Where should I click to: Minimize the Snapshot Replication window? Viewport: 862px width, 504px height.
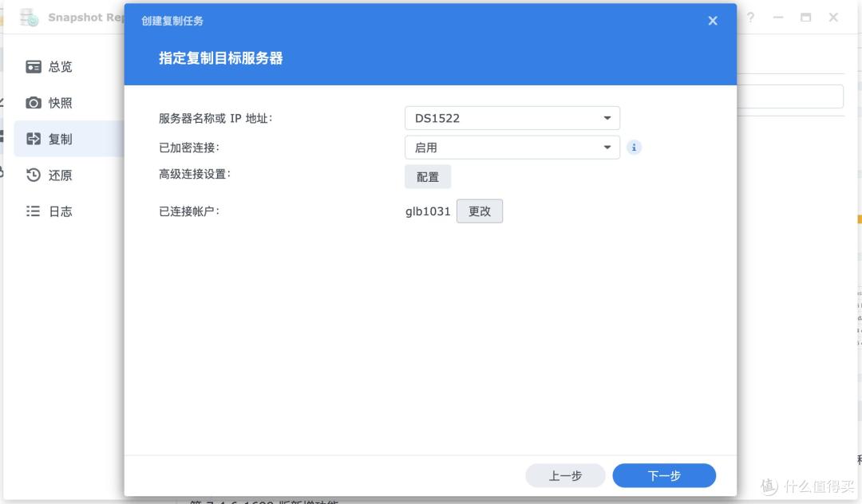(778, 18)
